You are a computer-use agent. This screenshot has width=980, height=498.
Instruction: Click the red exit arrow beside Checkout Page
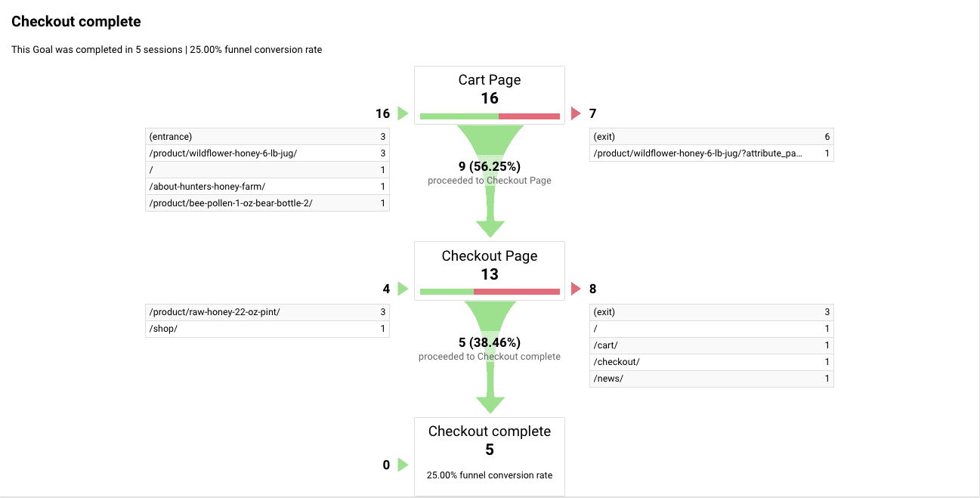pyautogui.click(x=576, y=289)
